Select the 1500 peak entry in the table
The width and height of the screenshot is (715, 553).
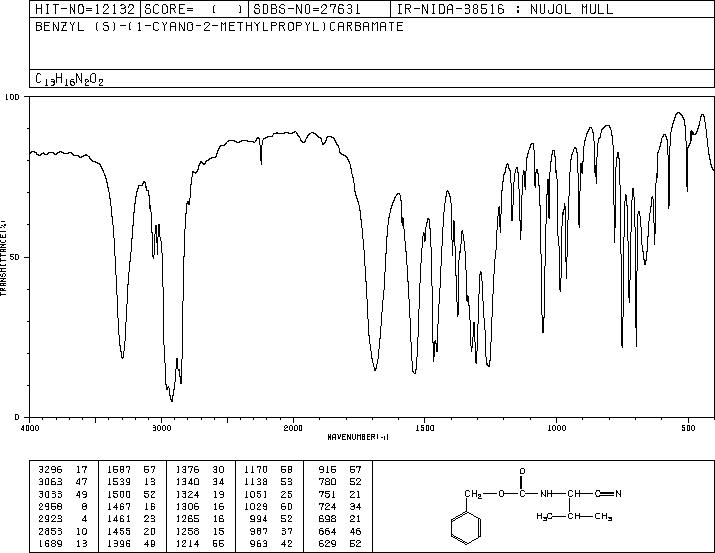(x=131, y=494)
